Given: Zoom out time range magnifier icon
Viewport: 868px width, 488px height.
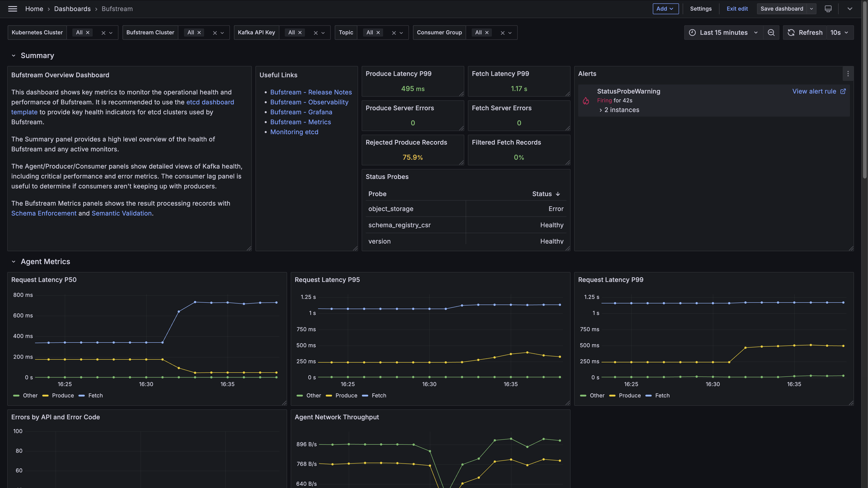Looking at the screenshot, I should pos(771,32).
